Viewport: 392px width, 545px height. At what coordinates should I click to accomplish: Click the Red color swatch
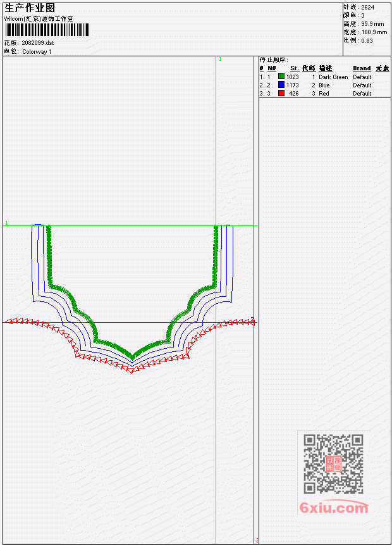click(x=281, y=93)
